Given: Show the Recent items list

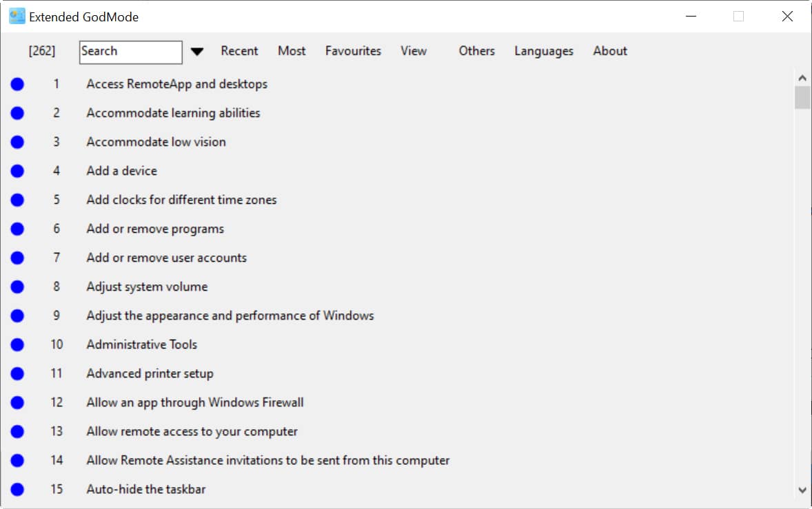Looking at the screenshot, I should click(x=239, y=51).
